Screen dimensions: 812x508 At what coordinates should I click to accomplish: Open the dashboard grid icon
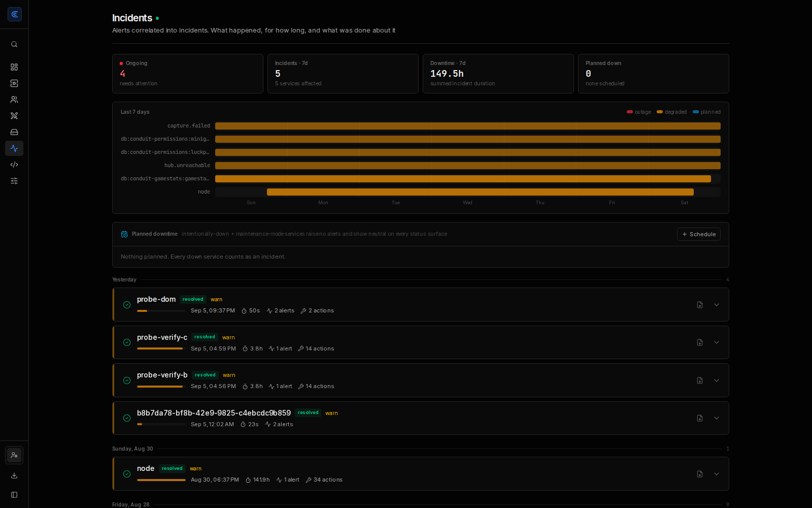[14, 67]
